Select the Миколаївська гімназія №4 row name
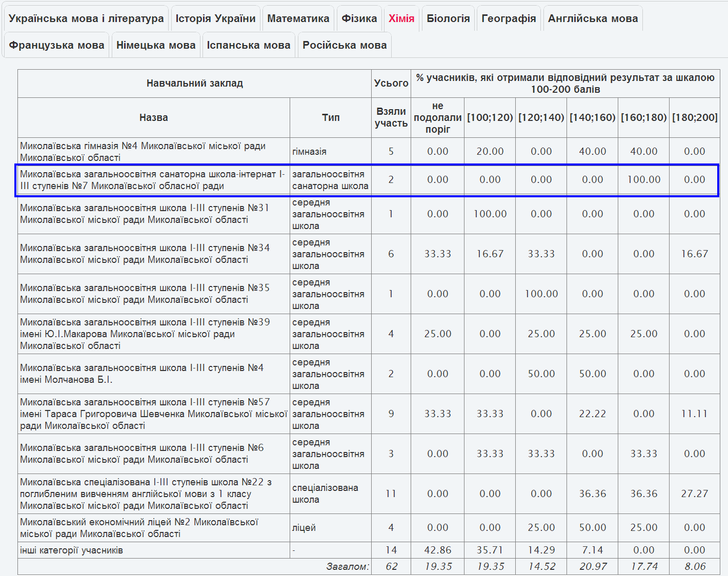 (x=143, y=152)
